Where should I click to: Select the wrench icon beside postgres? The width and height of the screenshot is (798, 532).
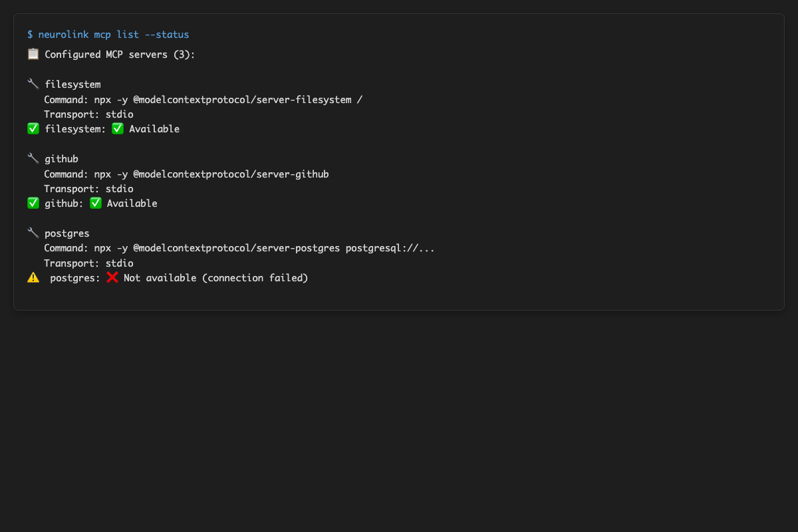(33, 232)
